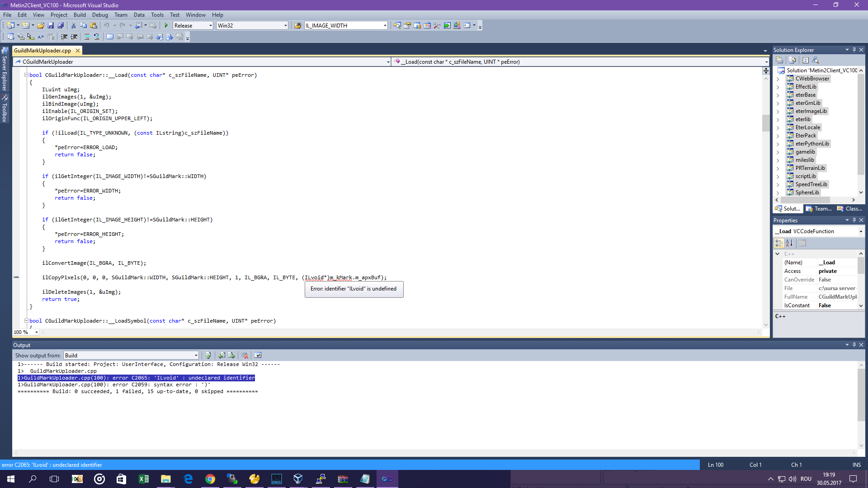Go to next message in Output

tap(231, 356)
